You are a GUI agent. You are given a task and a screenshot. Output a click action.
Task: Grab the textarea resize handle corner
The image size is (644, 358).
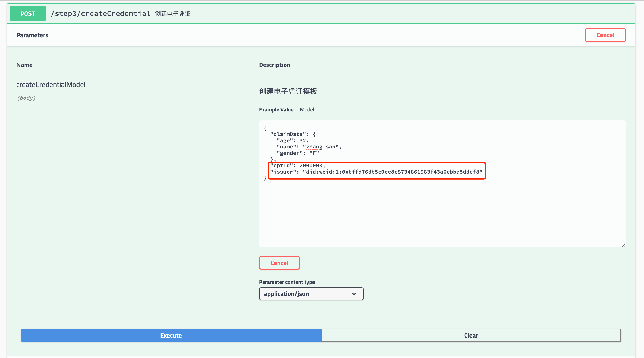tap(624, 245)
